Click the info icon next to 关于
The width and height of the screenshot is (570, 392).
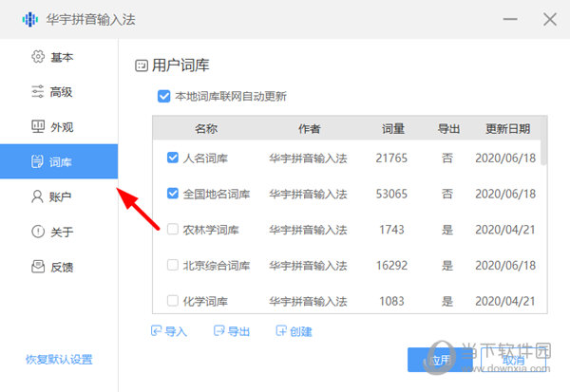[x=38, y=232]
